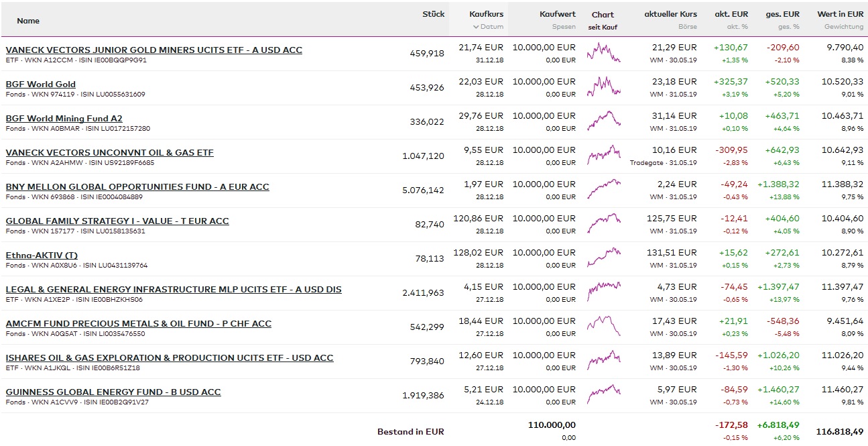Open the BGF World Mining Fund sparkline
868x446 pixels.
[x=603, y=121]
